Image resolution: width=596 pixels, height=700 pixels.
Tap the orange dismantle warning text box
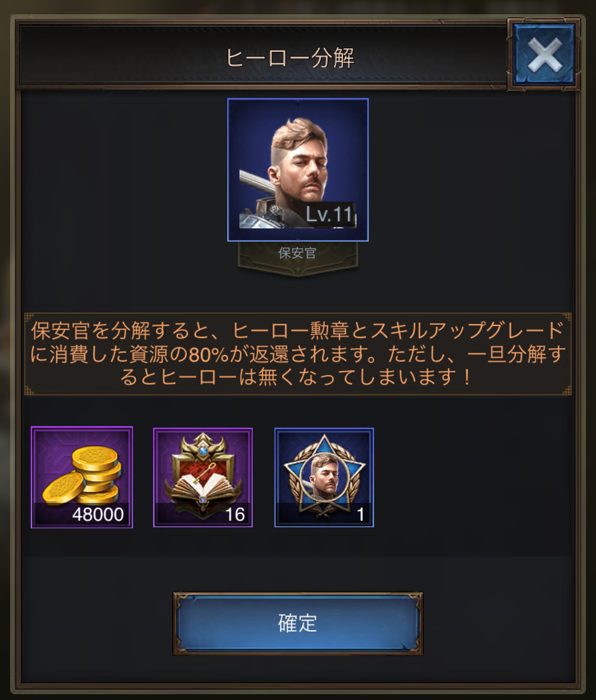tap(298, 354)
